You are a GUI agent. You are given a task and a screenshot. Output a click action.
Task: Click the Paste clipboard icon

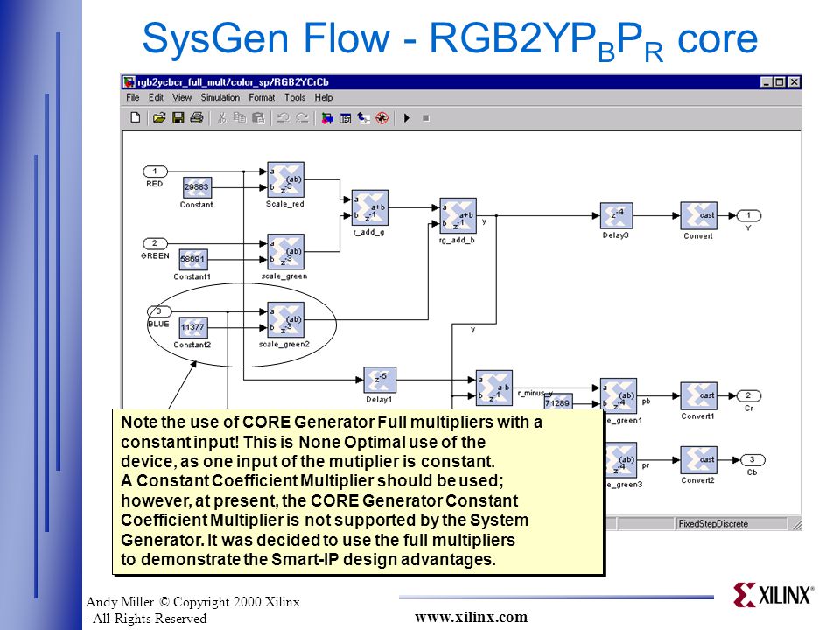tap(258, 118)
